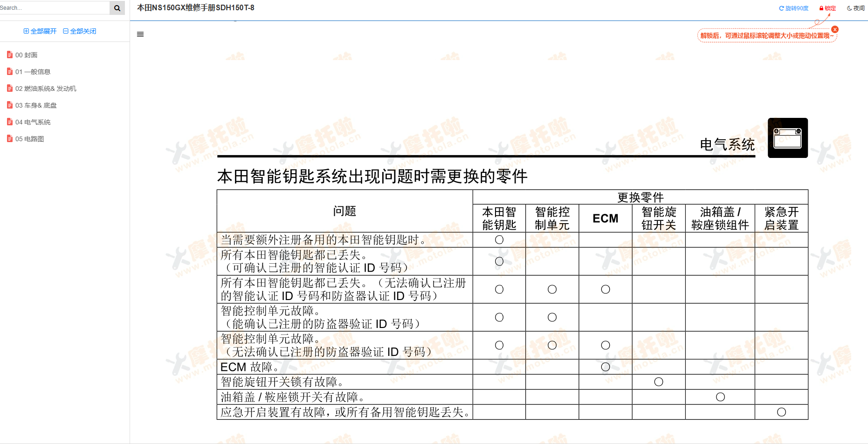Focus the Search input field
This screenshot has width=868, height=444.
[54, 8]
